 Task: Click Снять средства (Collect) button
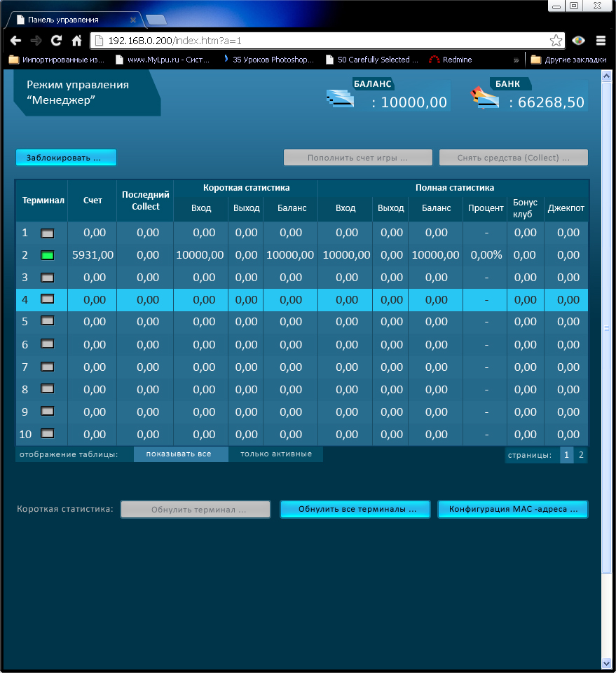click(514, 158)
